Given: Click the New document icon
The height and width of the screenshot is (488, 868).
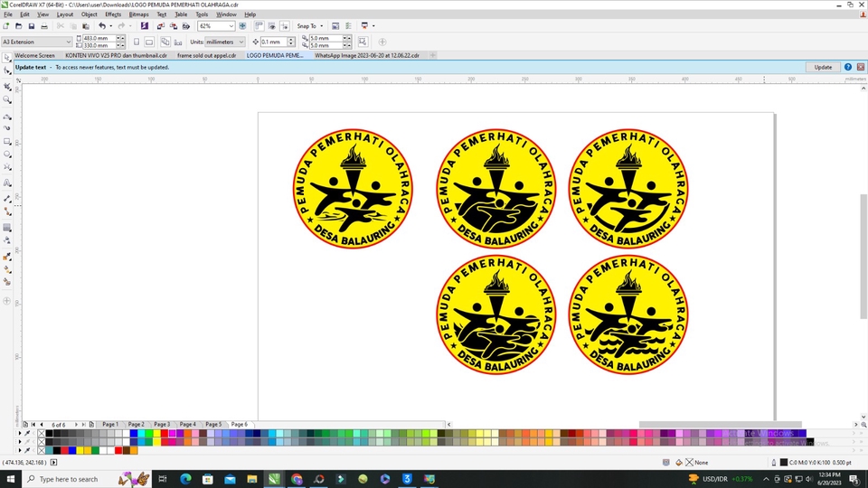Looking at the screenshot, I should click(6, 26).
